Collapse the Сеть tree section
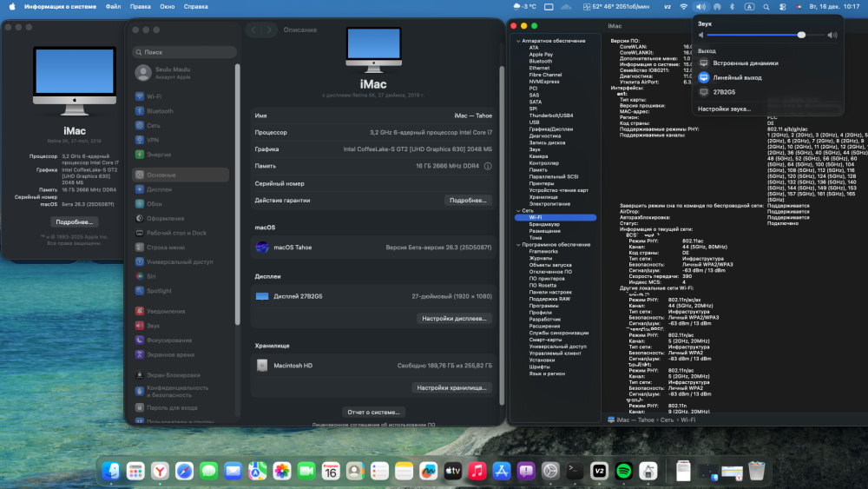868x489 pixels. 518,211
